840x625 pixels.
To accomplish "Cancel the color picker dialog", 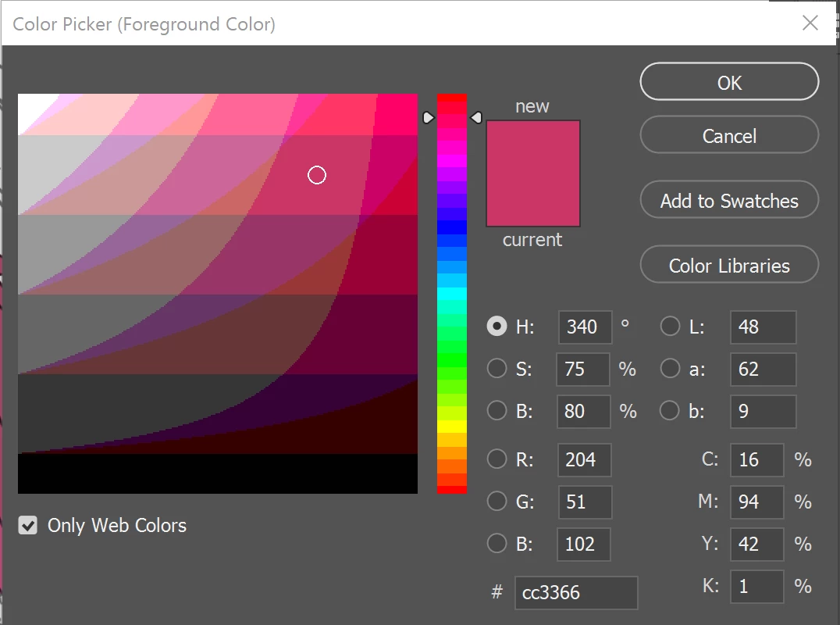I will (x=729, y=135).
